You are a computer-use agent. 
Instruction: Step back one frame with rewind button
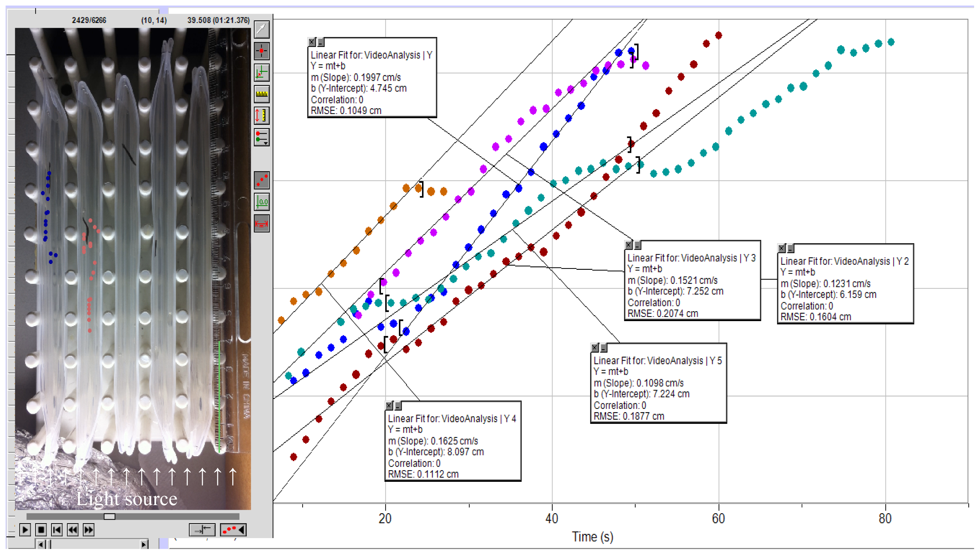(72, 529)
